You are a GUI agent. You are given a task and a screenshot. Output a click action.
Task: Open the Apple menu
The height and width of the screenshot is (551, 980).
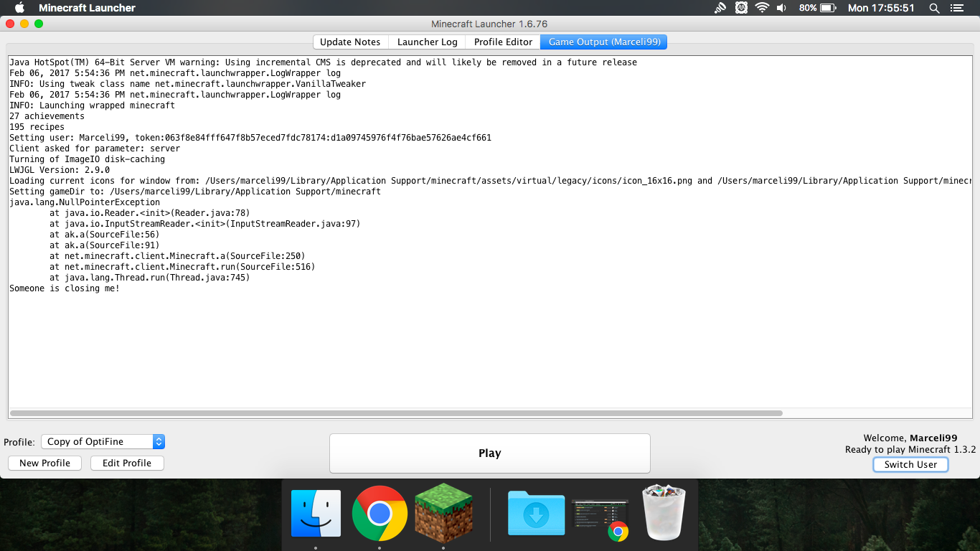pyautogui.click(x=19, y=8)
